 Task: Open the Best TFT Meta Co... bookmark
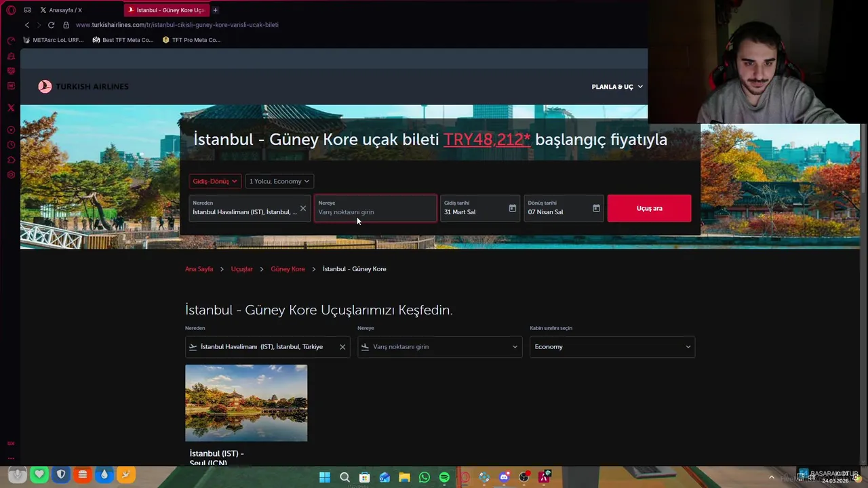pyautogui.click(x=123, y=40)
